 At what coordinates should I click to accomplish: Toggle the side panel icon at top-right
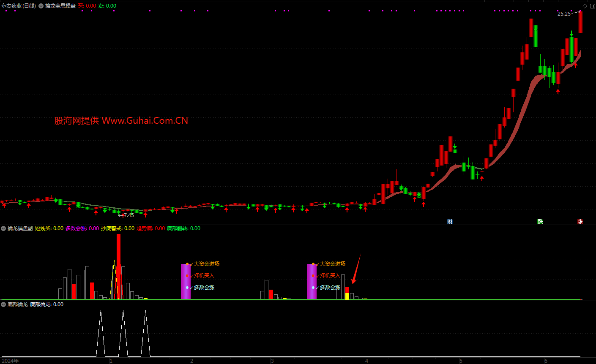[x=592, y=6]
